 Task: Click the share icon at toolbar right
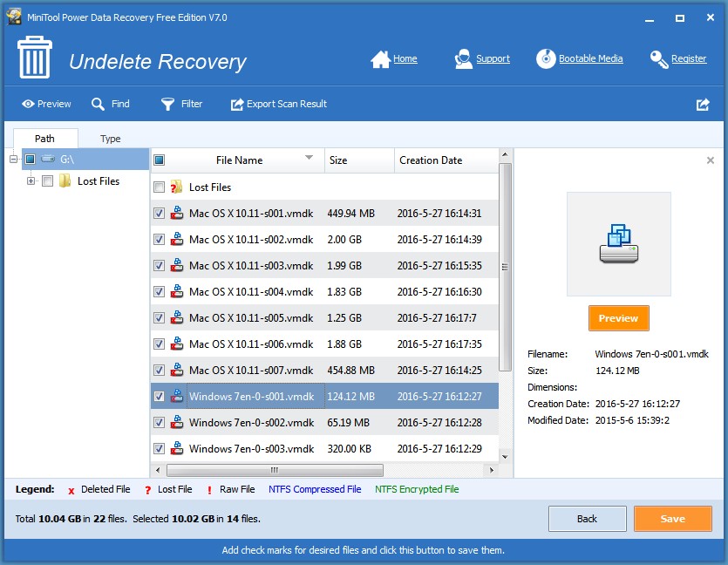(x=703, y=105)
